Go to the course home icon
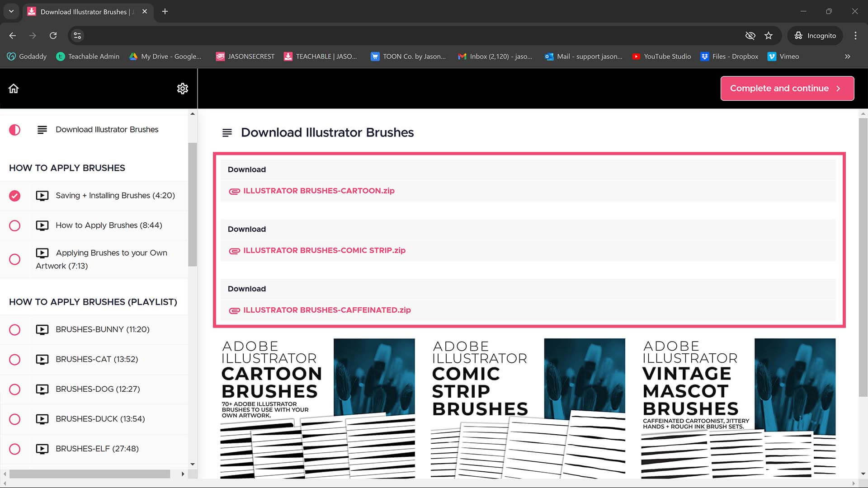 point(14,89)
